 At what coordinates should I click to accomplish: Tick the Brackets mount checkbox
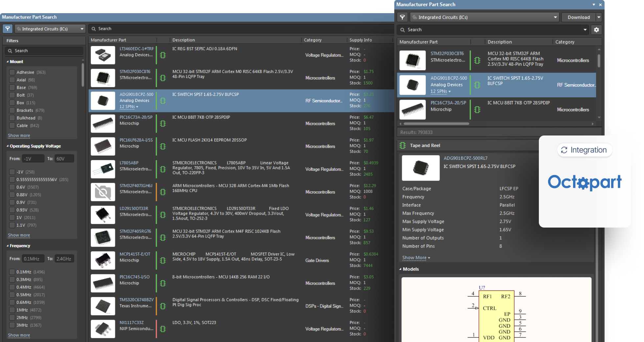click(12, 110)
